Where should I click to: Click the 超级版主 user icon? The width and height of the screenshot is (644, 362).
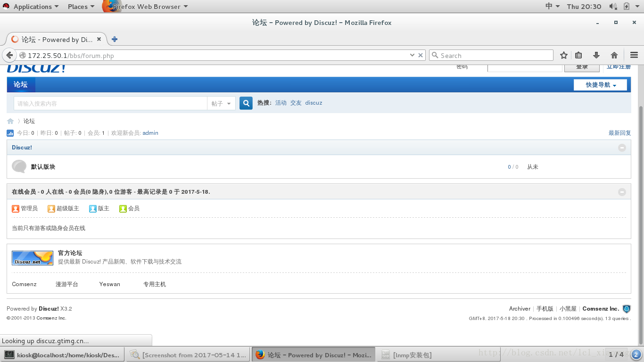51,208
